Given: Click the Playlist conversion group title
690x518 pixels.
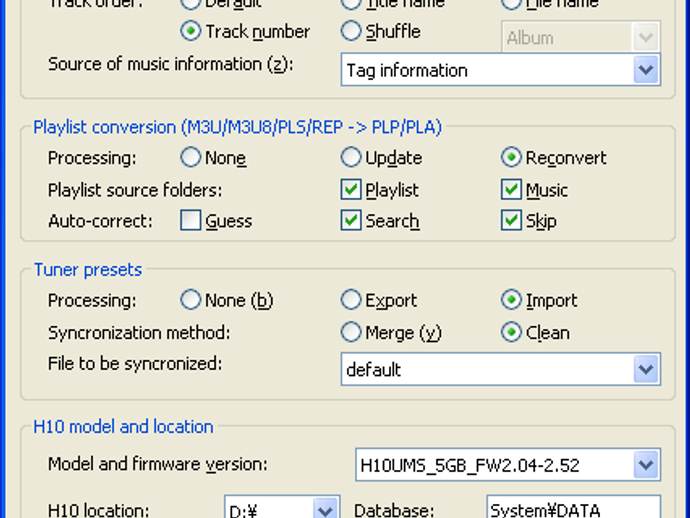Looking at the screenshot, I should pos(238,127).
